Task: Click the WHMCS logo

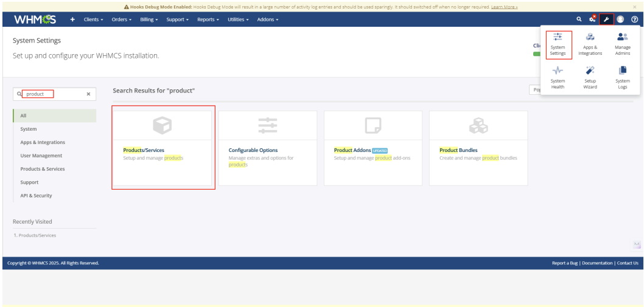Action: pyautogui.click(x=35, y=19)
